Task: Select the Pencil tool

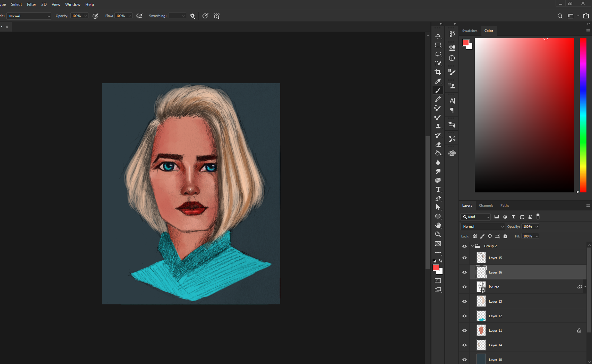Action: pos(438,99)
